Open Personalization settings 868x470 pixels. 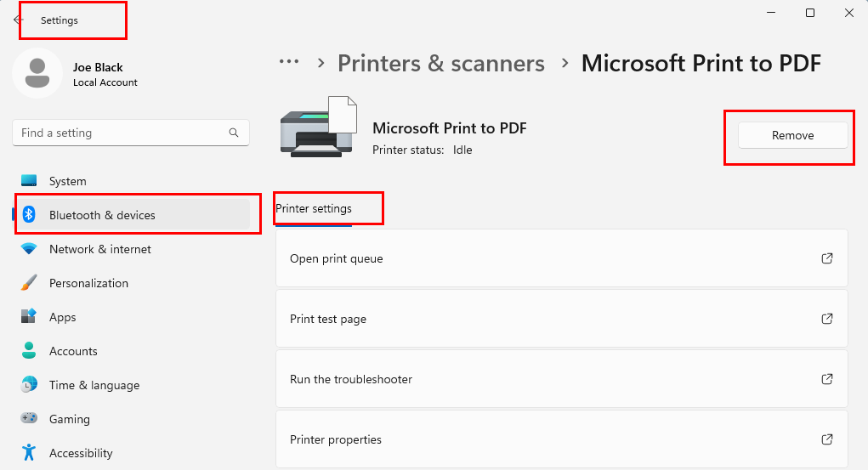click(x=131, y=283)
